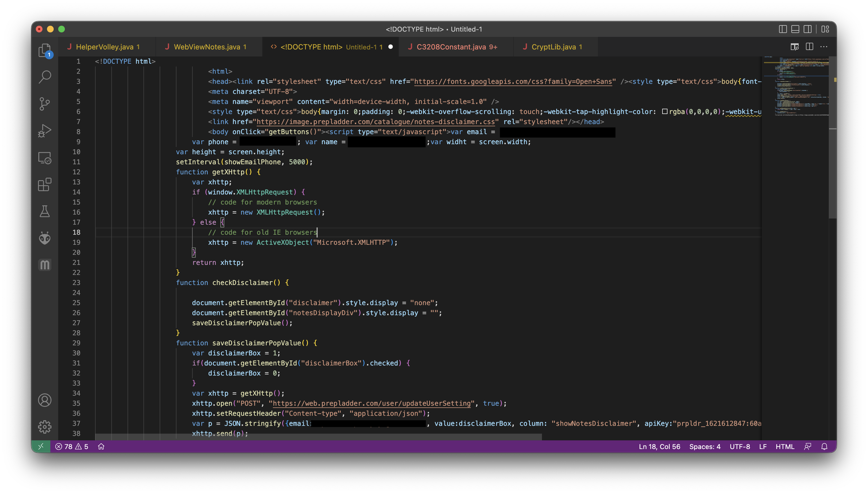Image resolution: width=868 pixels, height=494 pixels.
Task: Open the Search view
Action: [x=44, y=77]
